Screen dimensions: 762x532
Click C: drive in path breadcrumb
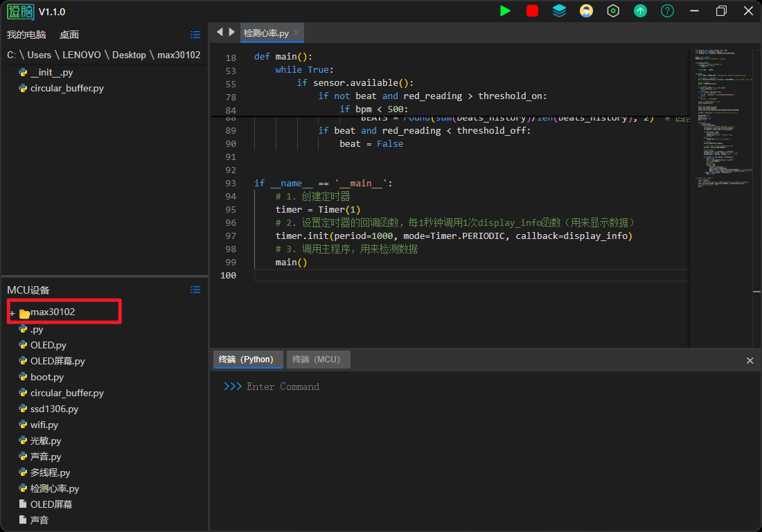[11, 55]
